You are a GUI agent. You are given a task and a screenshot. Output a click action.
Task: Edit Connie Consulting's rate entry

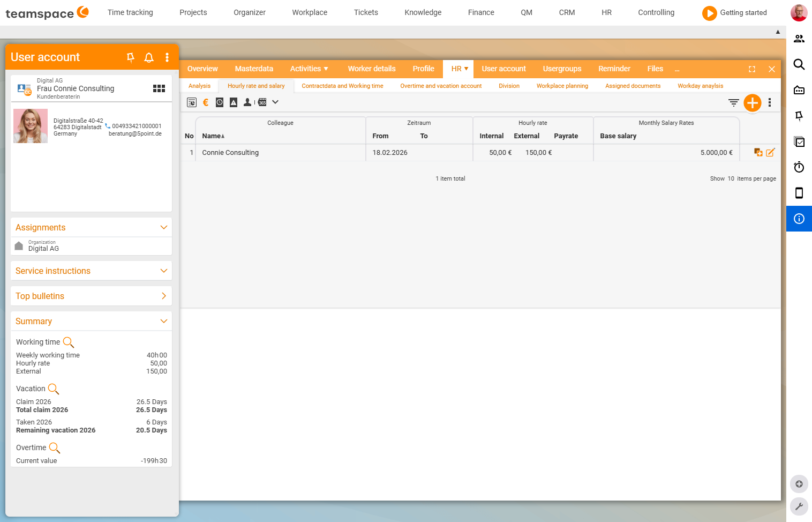pyautogui.click(x=770, y=152)
